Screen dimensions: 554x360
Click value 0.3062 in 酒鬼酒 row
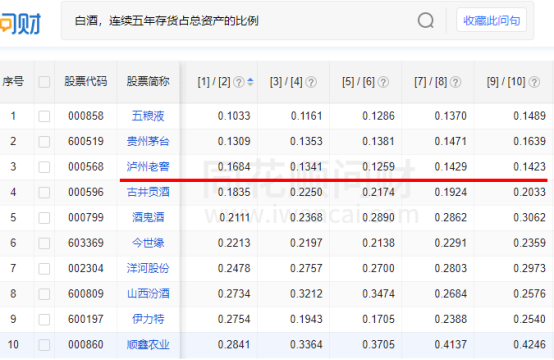click(x=529, y=218)
